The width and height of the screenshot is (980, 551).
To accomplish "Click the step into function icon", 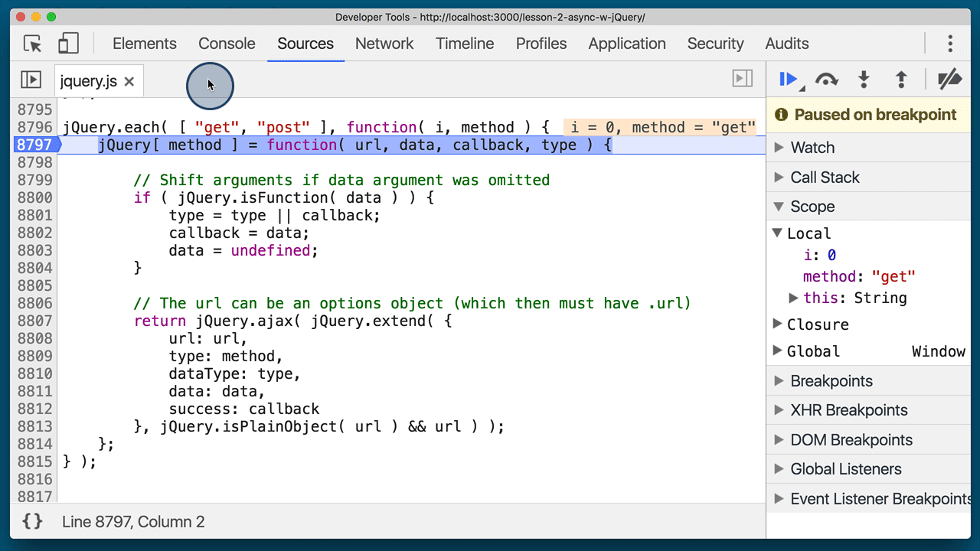I will 864,80.
